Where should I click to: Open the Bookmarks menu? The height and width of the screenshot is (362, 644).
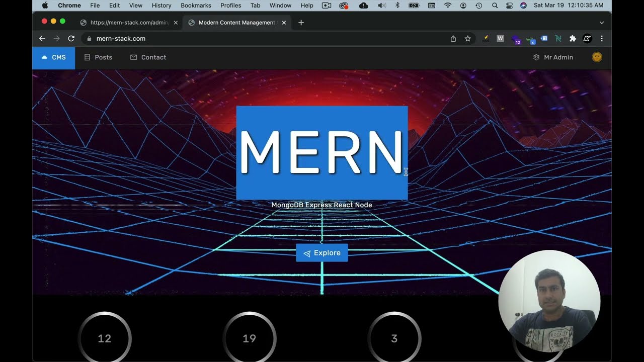click(x=196, y=6)
